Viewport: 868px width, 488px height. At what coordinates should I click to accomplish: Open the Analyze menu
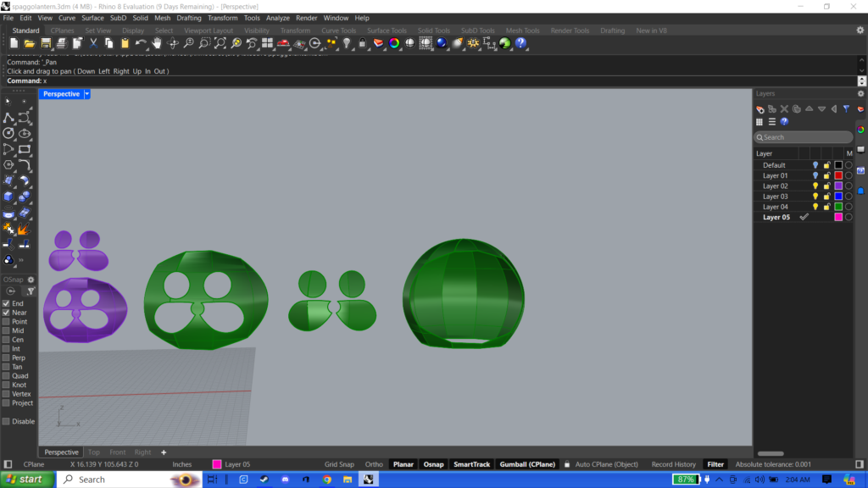coord(278,18)
